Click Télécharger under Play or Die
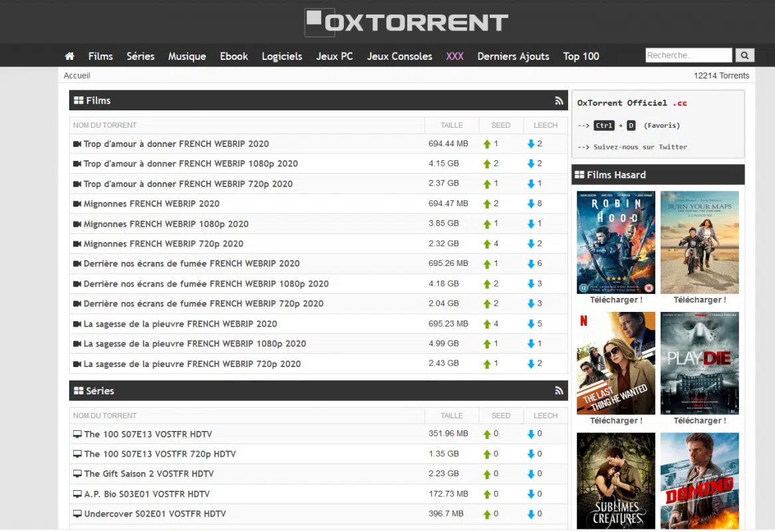This screenshot has width=775, height=532. [x=699, y=420]
